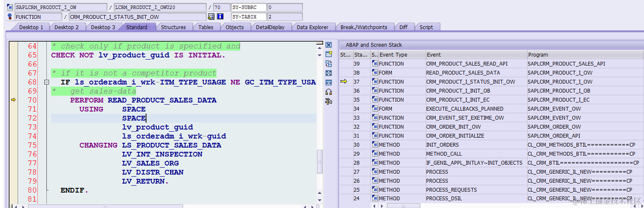Click the Close Tool icon
Screen dimensions: 644x208
point(329,45)
